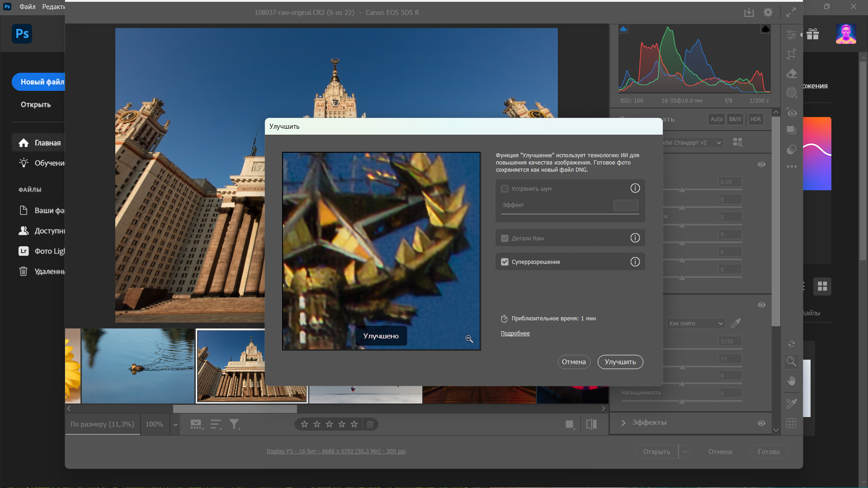The image size is (868, 488).
Task: Toggle visibility eye above Как снято dropdown
Action: pyautogui.click(x=761, y=305)
